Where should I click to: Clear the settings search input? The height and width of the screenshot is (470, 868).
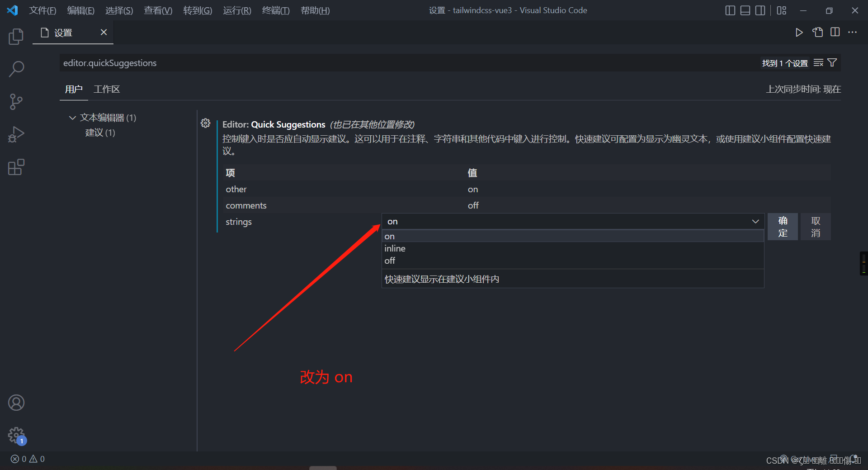point(818,63)
